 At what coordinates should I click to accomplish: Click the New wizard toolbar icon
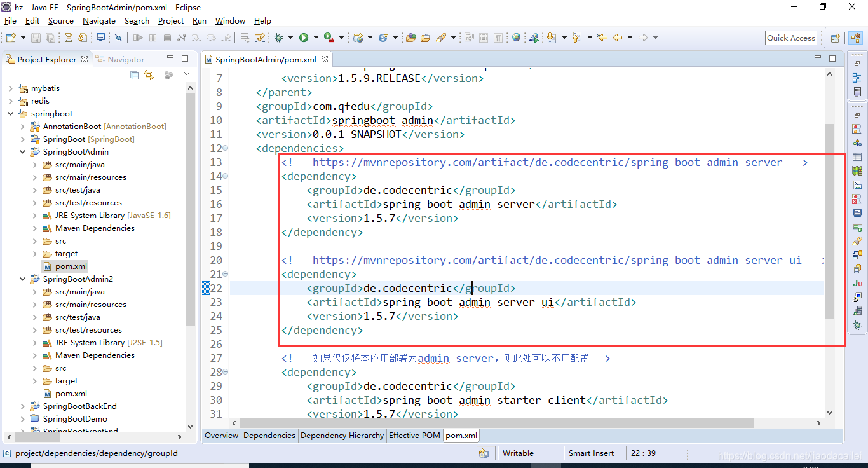(11, 38)
